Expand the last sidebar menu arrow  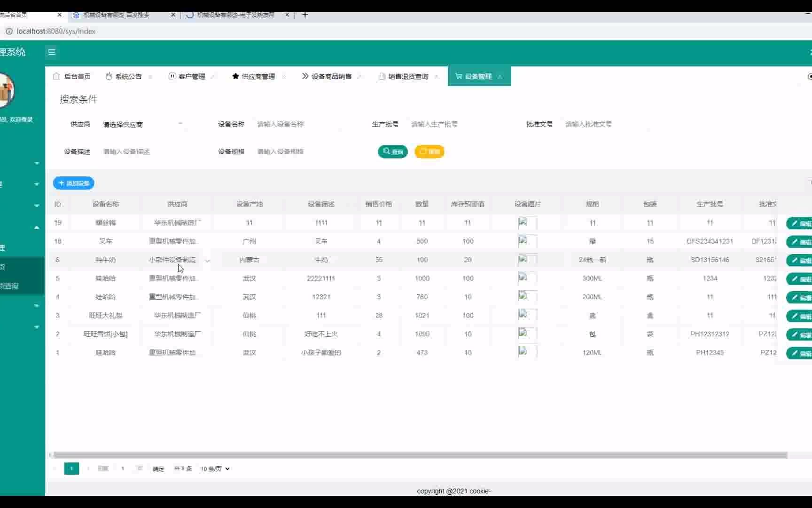click(x=37, y=327)
